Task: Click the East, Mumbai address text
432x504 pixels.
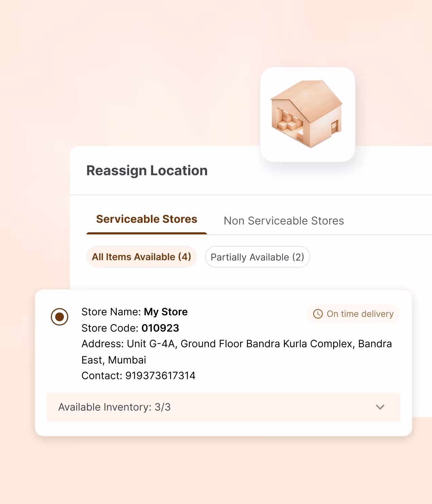Action: 114,360
